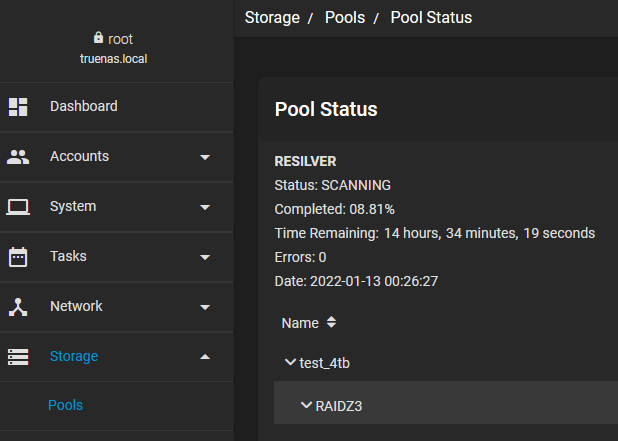Click the truenas.local hostname
Image resolution: width=618 pixels, height=441 pixels.
click(x=114, y=59)
